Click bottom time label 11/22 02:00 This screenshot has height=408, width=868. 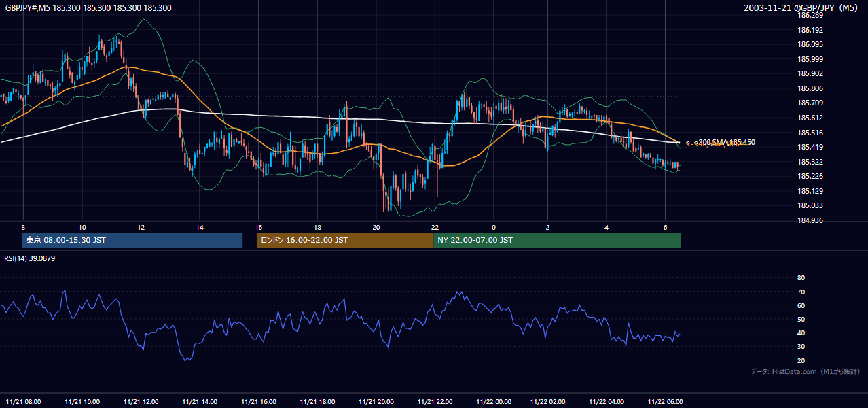point(547,401)
